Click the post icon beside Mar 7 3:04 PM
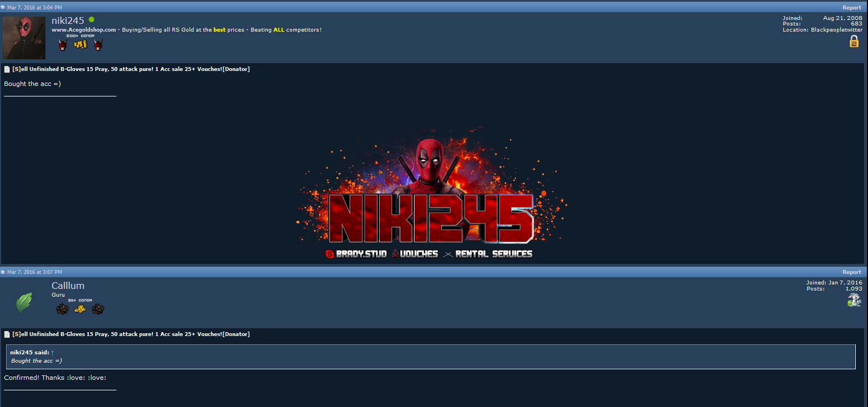The image size is (868, 407). (3, 8)
